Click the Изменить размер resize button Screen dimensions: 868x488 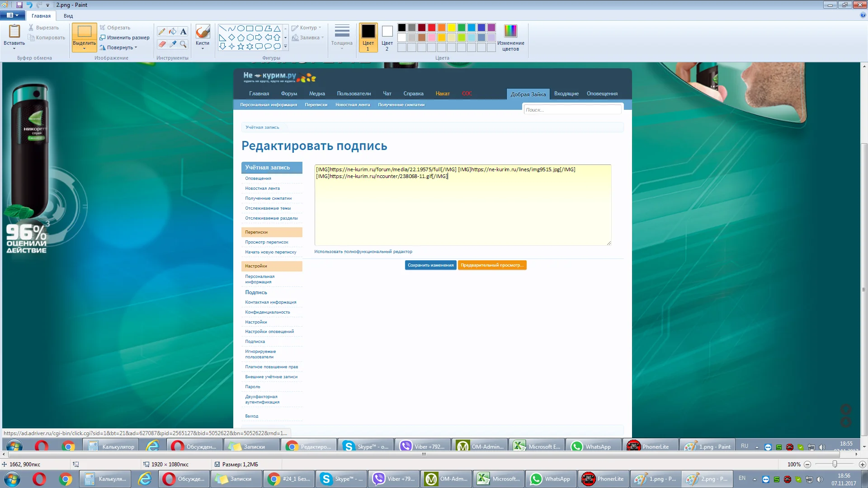point(125,38)
